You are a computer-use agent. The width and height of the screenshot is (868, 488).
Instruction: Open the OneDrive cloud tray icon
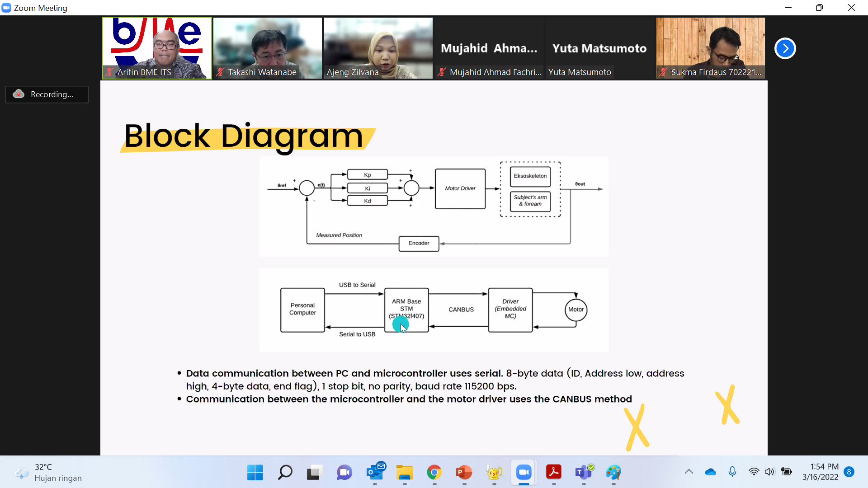pos(710,472)
